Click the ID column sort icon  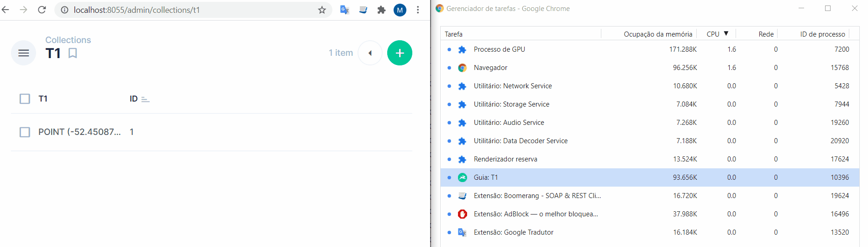(x=145, y=99)
